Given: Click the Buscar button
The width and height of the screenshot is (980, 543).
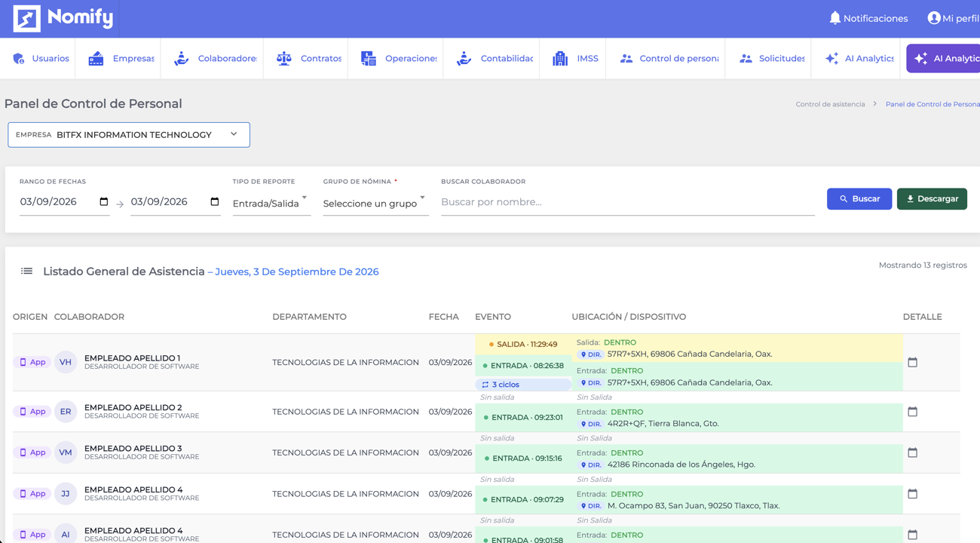Looking at the screenshot, I should pos(859,199).
